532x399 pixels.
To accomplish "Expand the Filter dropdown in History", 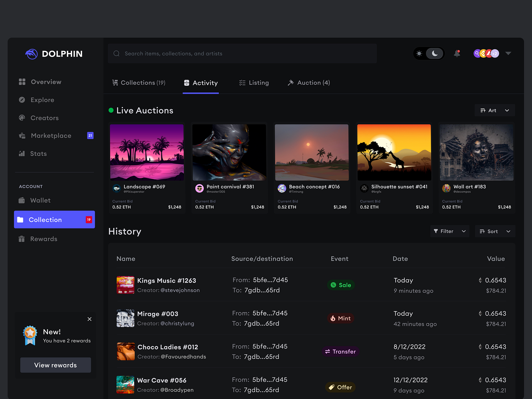I will click(x=449, y=231).
